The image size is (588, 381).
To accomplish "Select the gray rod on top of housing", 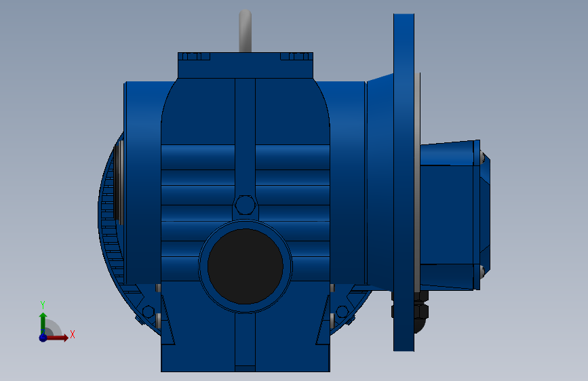I will pyautogui.click(x=245, y=31).
